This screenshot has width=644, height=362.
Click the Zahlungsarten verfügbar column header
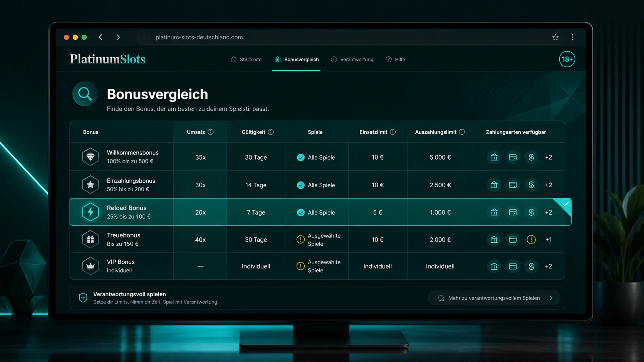coord(516,132)
